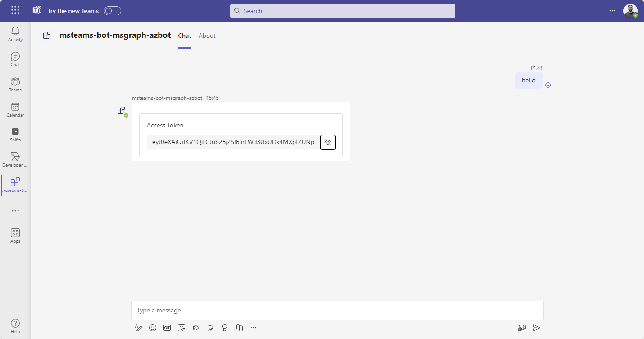Record a video clip
The width and height of the screenshot is (644, 339).
click(522, 328)
